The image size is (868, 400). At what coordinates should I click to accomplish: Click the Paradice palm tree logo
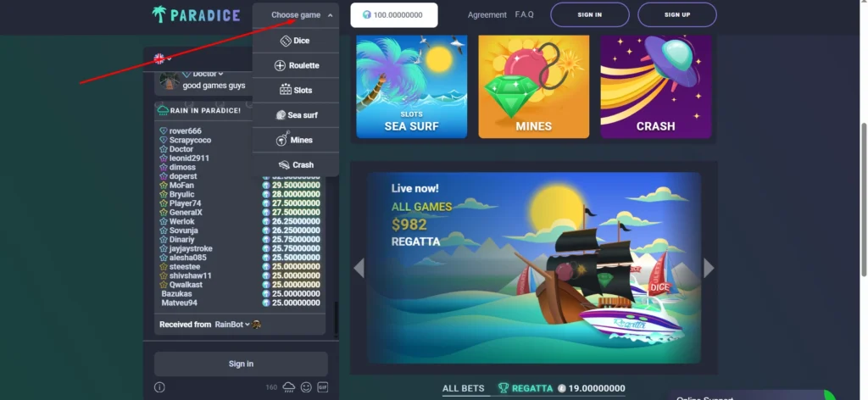(159, 14)
